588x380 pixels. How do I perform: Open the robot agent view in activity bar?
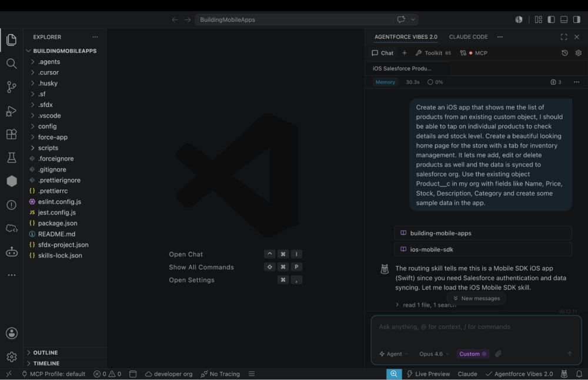click(12, 251)
